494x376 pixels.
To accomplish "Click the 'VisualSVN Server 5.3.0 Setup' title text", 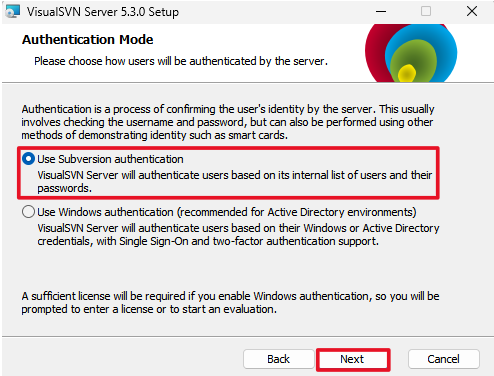I will 103,12.
